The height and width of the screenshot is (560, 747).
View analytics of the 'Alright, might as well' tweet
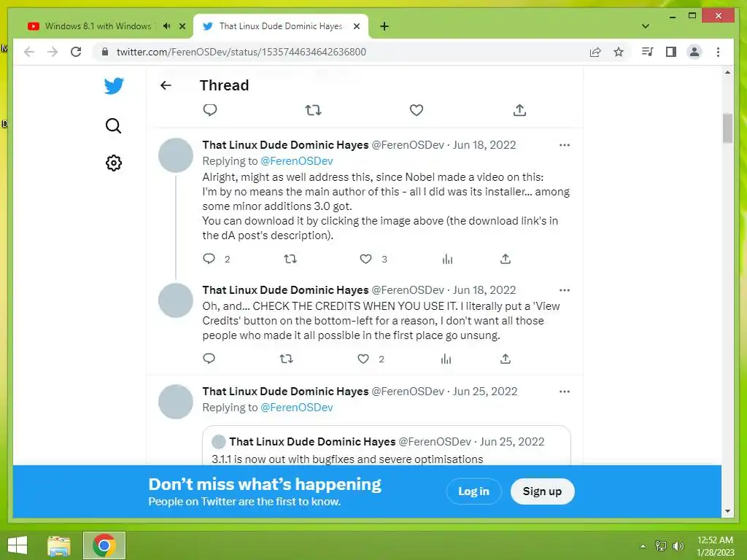(447, 259)
